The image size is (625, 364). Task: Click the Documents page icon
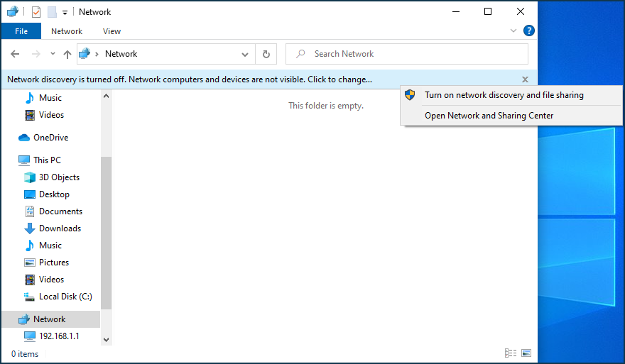coord(30,211)
